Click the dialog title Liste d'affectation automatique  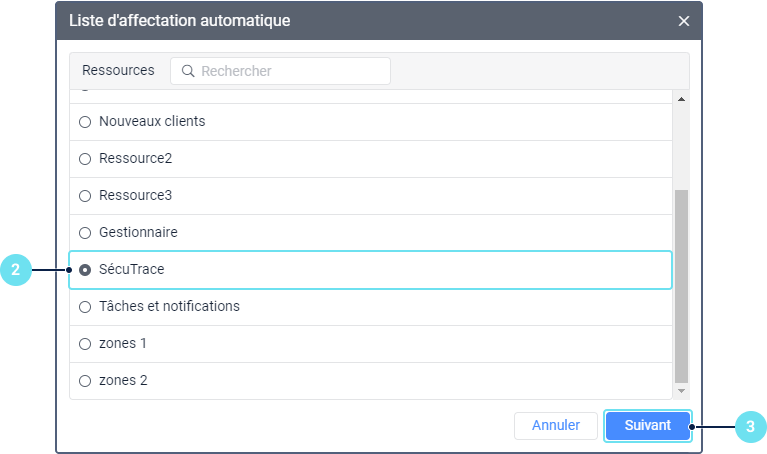tap(180, 21)
